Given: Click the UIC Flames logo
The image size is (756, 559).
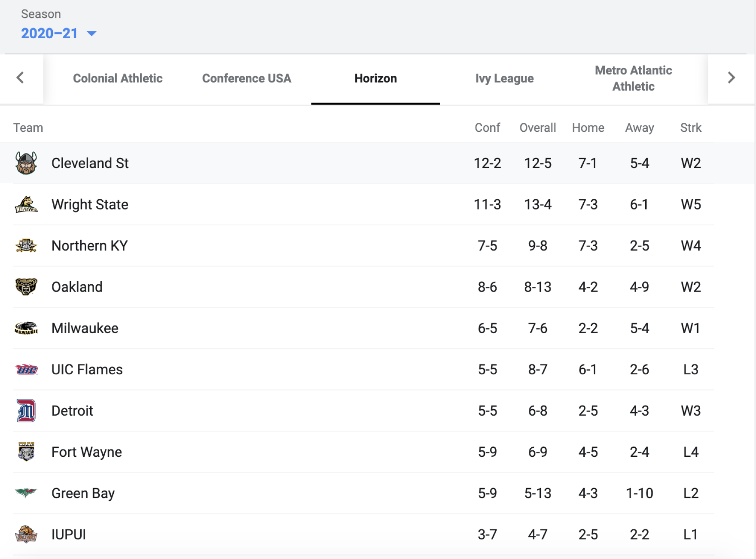Looking at the screenshot, I should tap(26, 369).
